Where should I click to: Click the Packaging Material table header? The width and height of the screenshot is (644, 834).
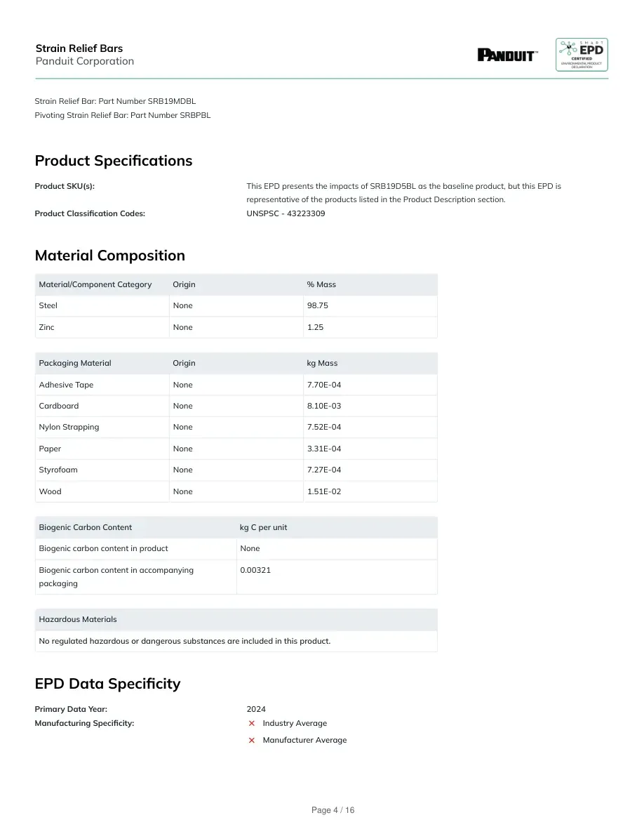pyautogui.click(x=75, y=363)
